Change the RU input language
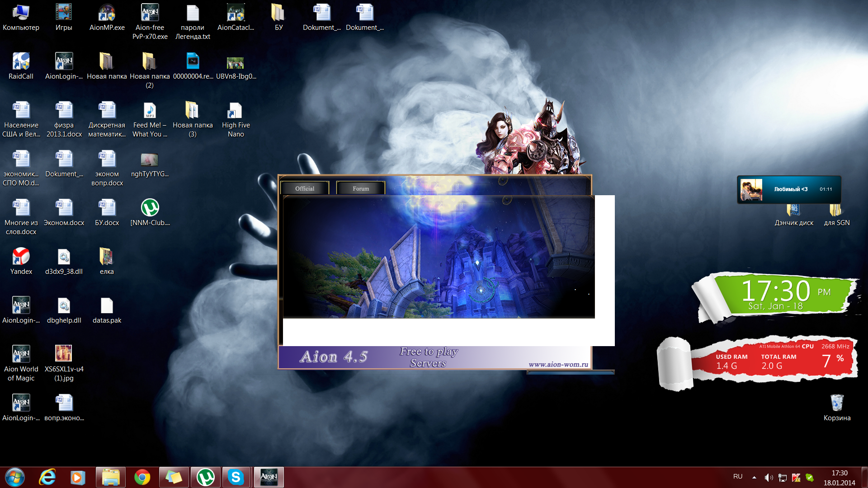This screenshot has width=868, height=488. pyautogui.click(x=738, y=477)
